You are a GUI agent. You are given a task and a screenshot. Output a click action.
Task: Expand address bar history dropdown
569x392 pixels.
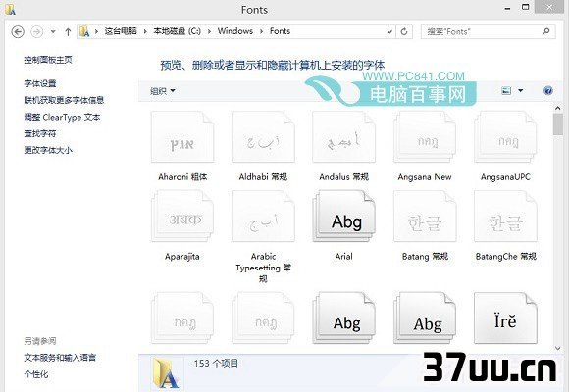389,32
